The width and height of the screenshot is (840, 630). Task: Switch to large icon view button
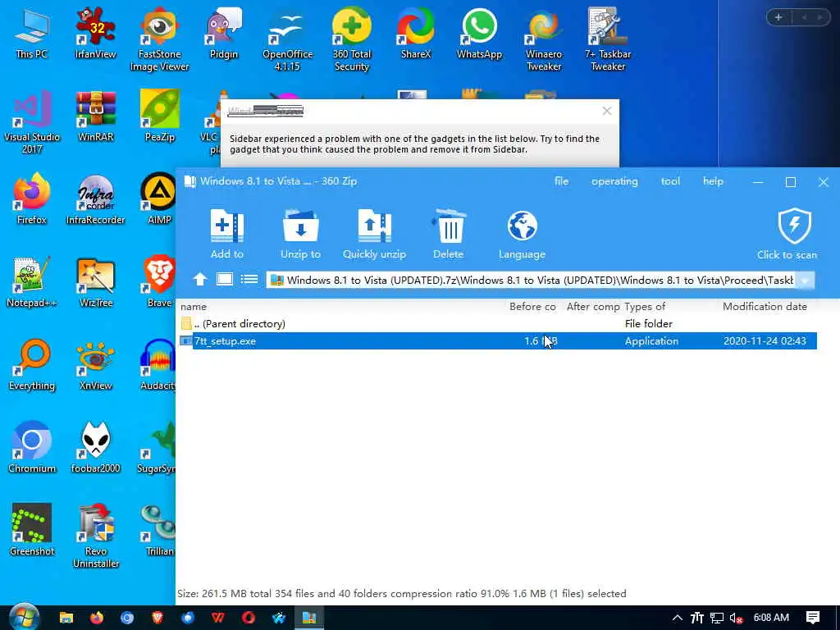tap(225, 279)
